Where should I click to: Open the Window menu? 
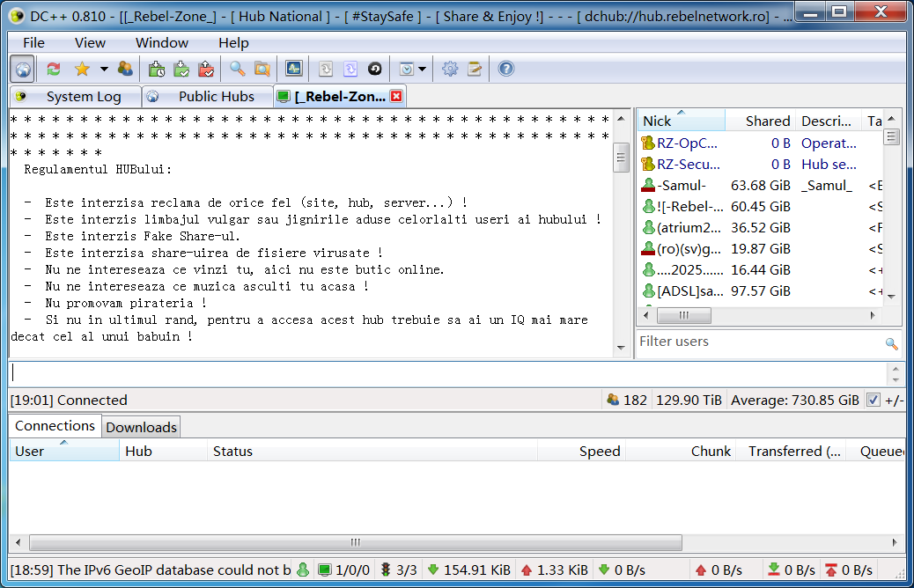pyautogui.click(x=161, y=42)
